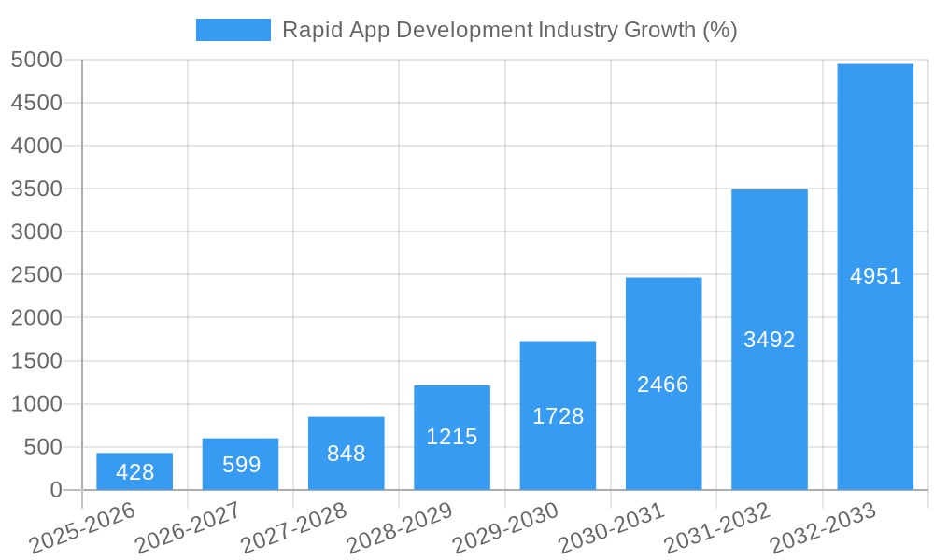Click the 2025-2026 x-axis label

82,527
